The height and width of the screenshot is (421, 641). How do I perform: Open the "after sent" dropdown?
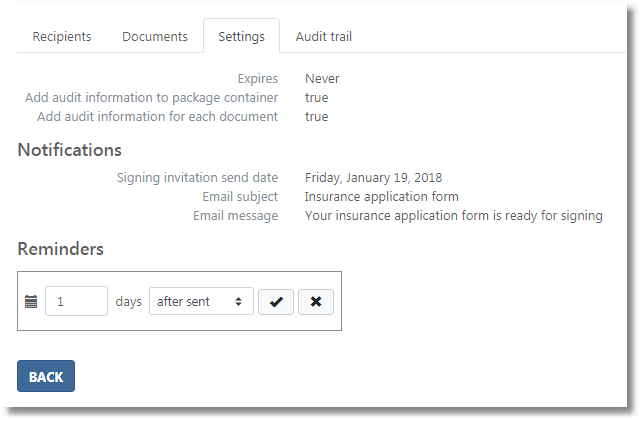coord(201,302)
